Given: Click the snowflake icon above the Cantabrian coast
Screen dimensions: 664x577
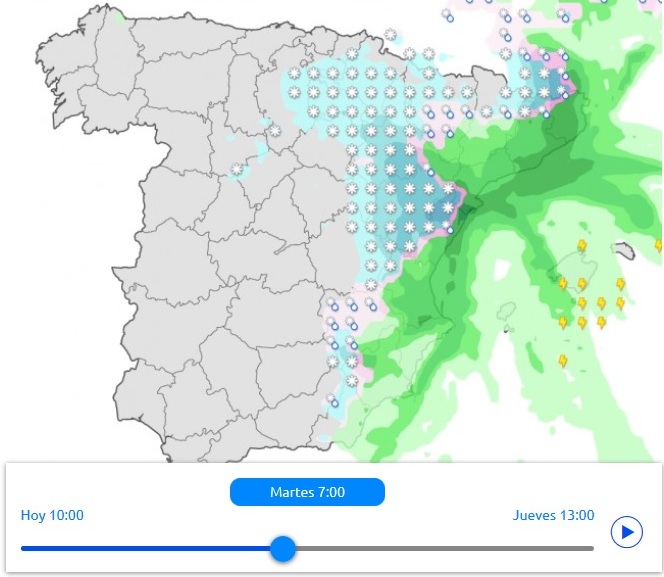Looking at the screenshot, I should point(390,34).
